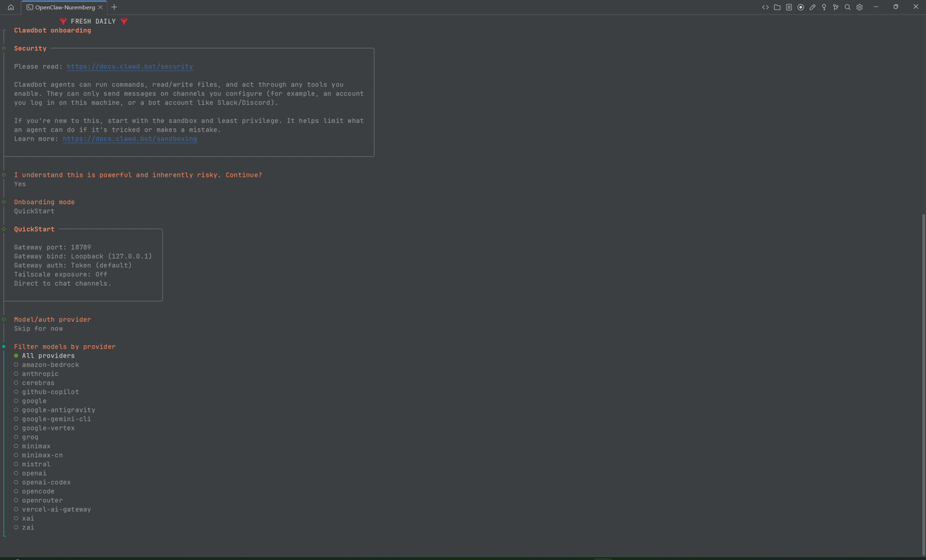Click the 'Direct to chat channels.' line
The width and height of the screenshot is (926, 560).
(63, 284)
